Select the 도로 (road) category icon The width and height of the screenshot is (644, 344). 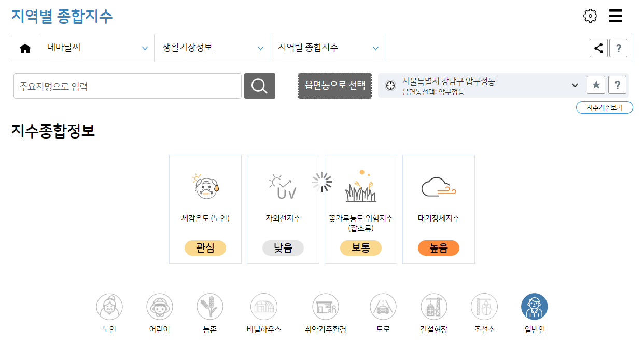pyautogui.click(x=383, y=306)
